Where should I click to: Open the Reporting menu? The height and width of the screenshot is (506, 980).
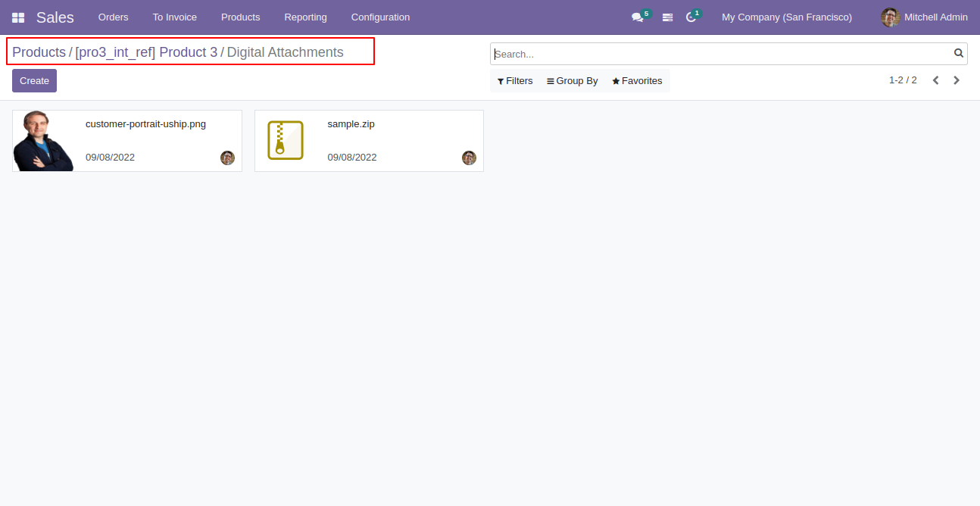coord(306,17)
